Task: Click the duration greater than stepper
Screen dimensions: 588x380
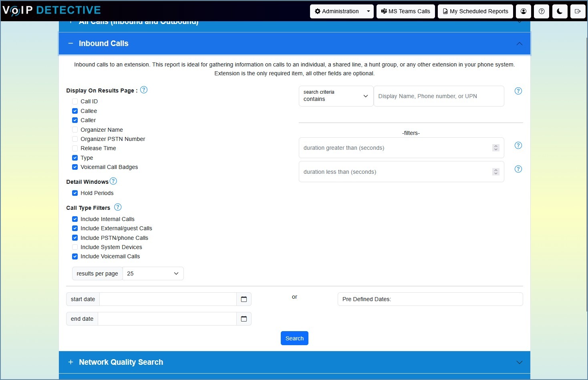Action: [495, 148]
